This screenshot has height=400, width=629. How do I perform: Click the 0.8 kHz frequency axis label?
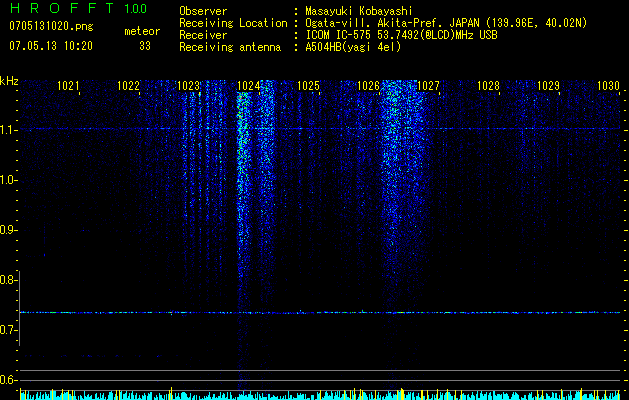click(7, 280)
